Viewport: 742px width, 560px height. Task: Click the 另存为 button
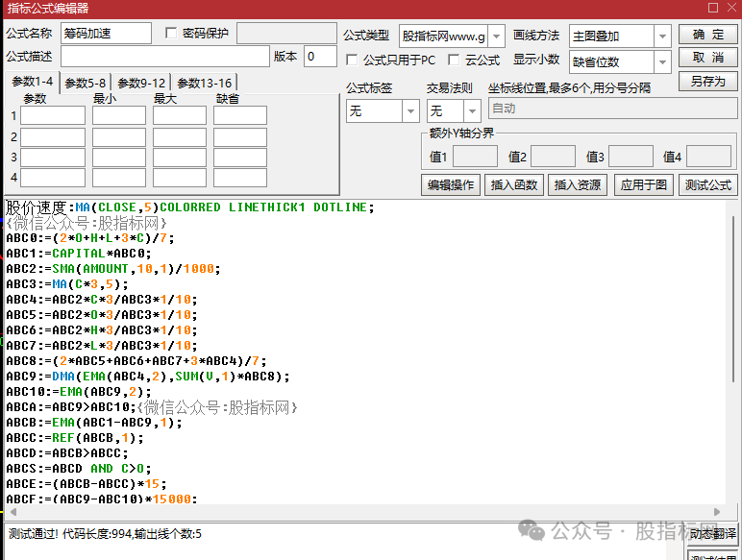708,81
